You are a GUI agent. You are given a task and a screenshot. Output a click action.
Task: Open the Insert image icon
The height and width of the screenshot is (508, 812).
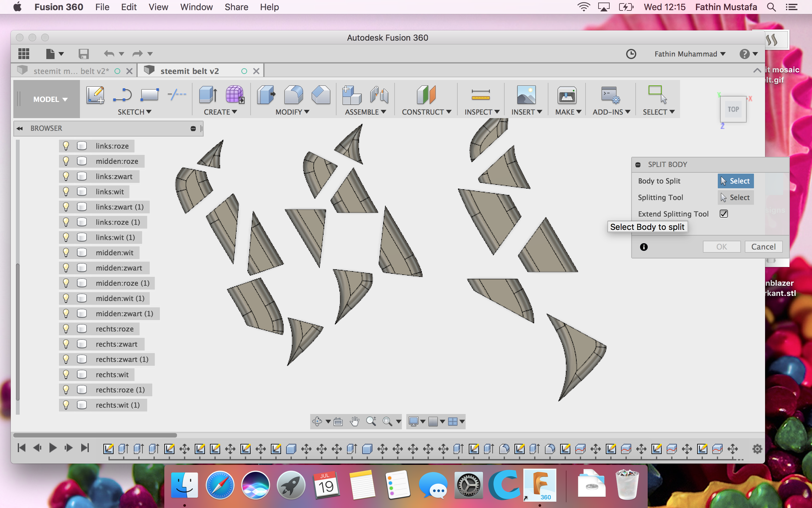(x=527, y=94)
